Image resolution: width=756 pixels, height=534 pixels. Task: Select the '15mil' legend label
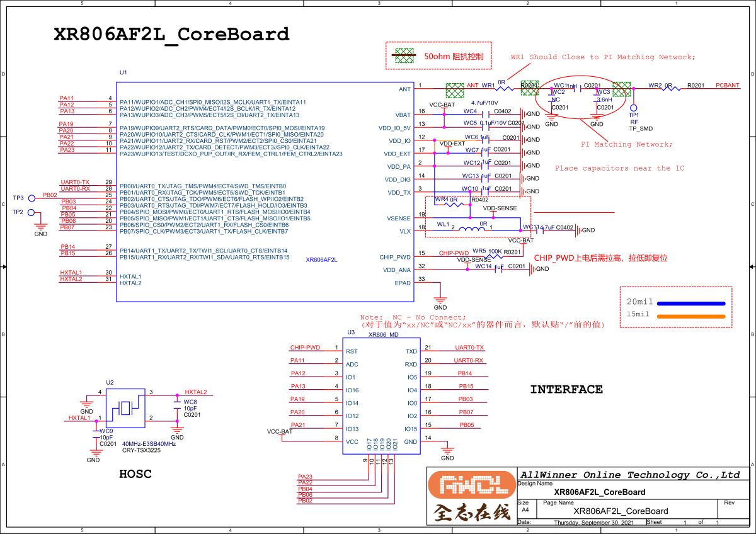pyautogui.click(x=638, y=314)
